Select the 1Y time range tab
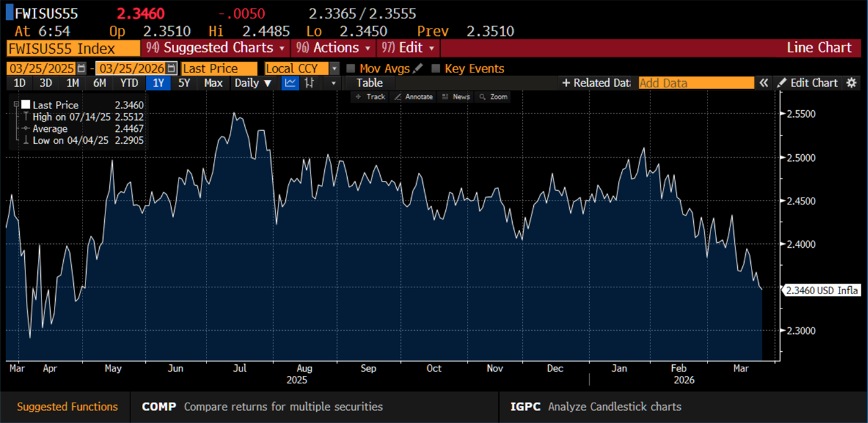The image size is (868, 423). pos(158,82)
